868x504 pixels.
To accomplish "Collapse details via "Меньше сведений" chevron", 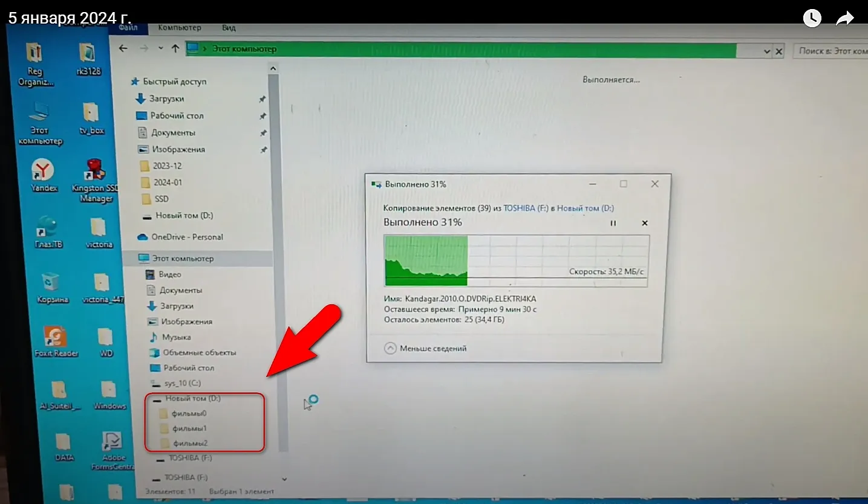I will 391,348.
